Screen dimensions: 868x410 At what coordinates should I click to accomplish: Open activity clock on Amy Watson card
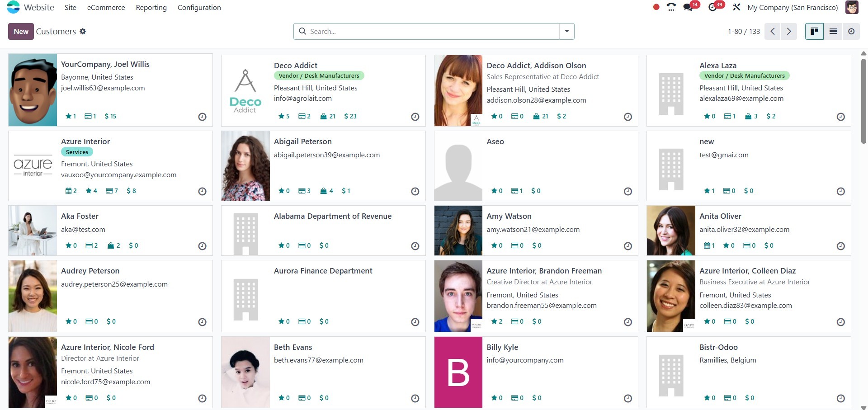(x=628, y=246)
